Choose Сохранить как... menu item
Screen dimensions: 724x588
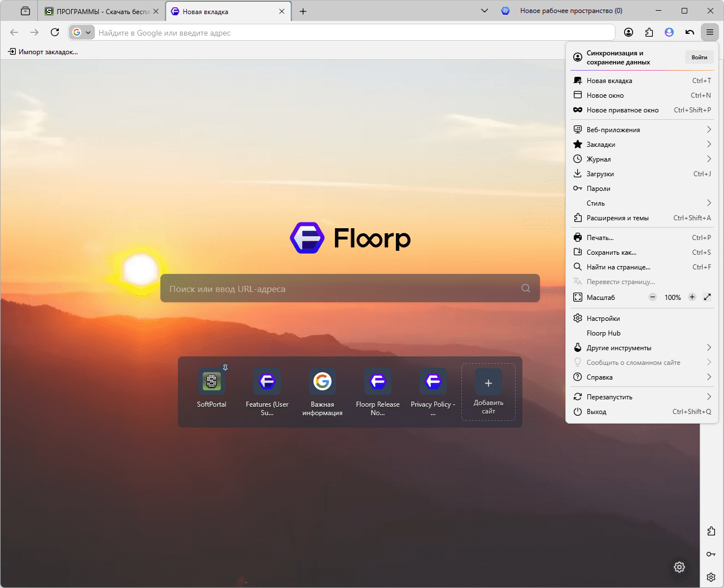click(642, 252)
